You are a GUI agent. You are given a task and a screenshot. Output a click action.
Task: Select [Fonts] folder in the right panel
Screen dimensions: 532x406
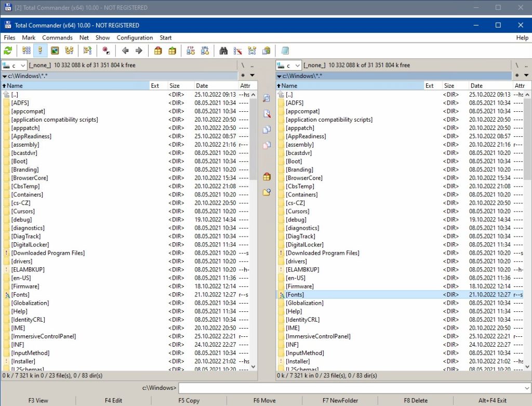pos(399,295)
